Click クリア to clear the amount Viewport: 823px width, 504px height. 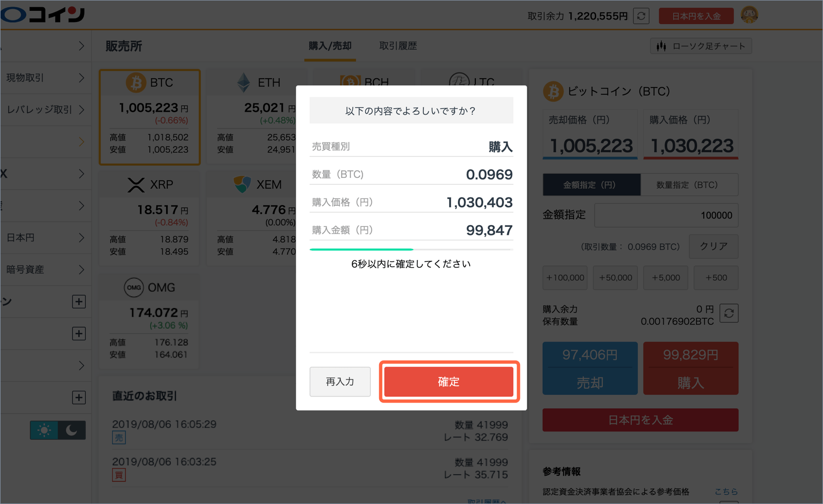713,246
